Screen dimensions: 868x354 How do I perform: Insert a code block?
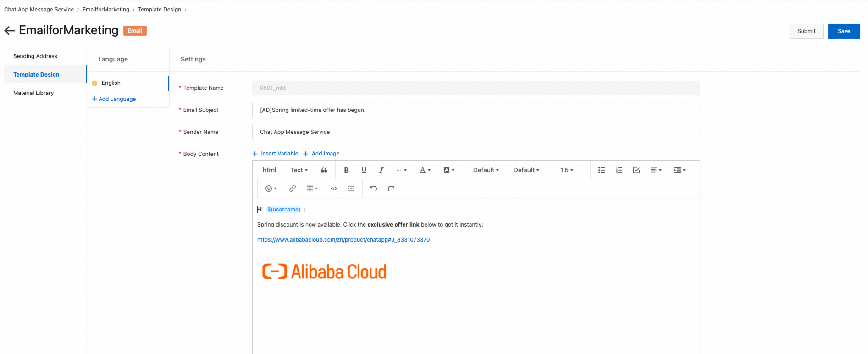tap(334, 188)
